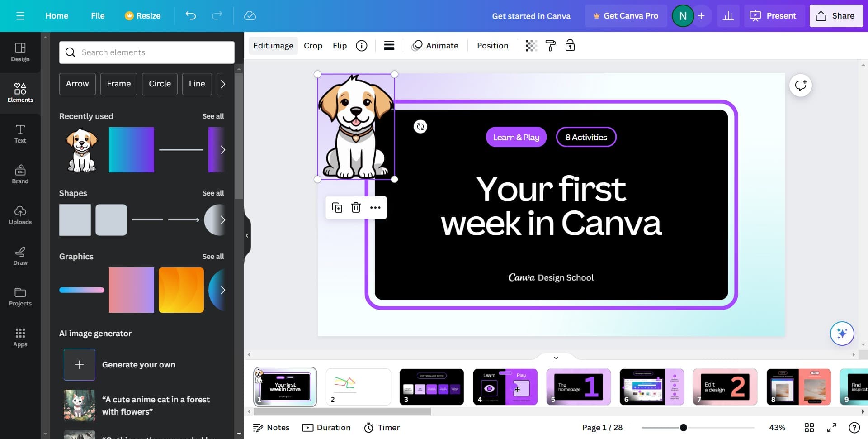Duplicate the selected element
The image size is (868, 439).
pyautogui.click(x=337, y=208)
